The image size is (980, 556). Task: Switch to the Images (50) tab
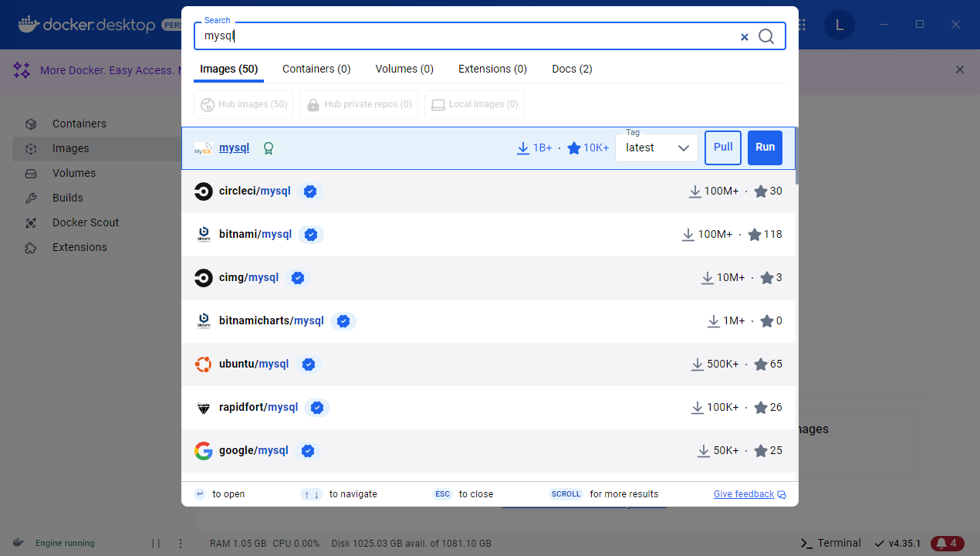tap(228, 69)
